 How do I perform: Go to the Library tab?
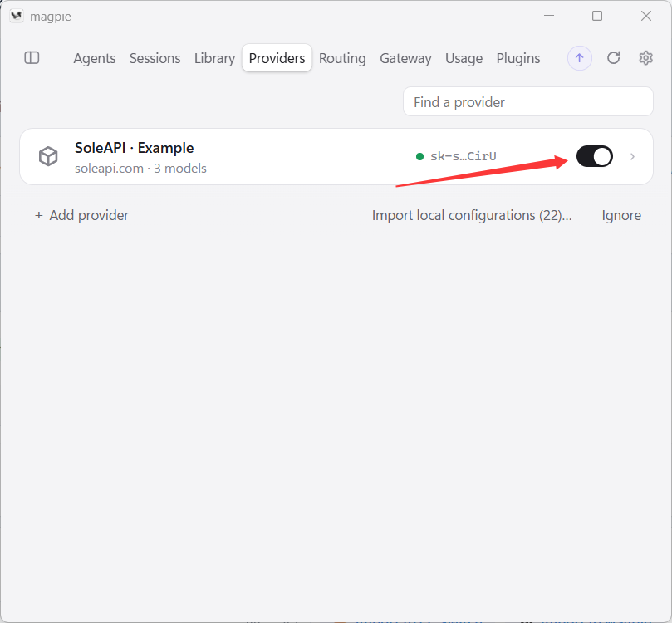tap(214, 58)
